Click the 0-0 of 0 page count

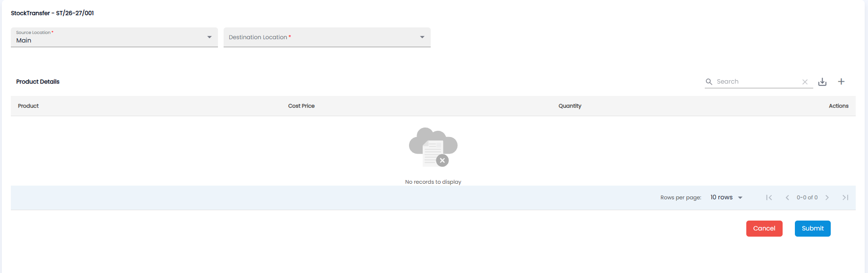click(x=807, y=197)
